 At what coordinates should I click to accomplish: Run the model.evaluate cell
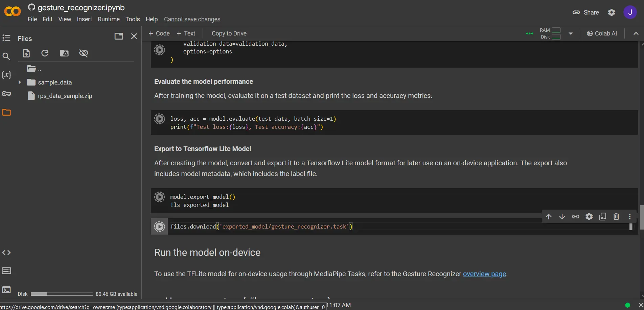point(159,119)
